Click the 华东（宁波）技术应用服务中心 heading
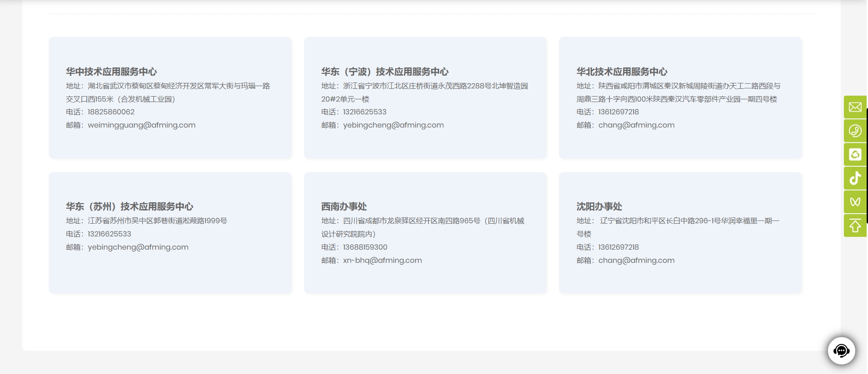This screenshot has height=374, width=868. point(385,72)
